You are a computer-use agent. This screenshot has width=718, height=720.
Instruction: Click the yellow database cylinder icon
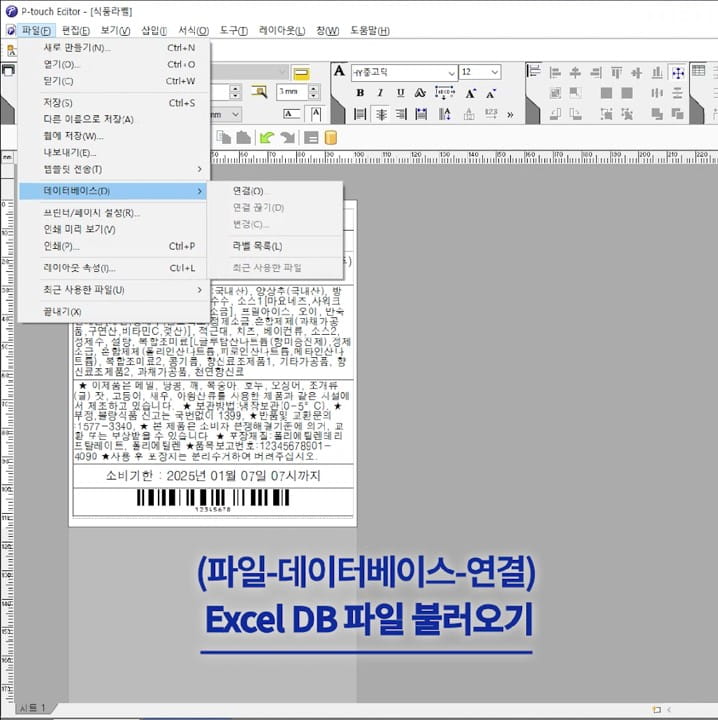[331, 137]
